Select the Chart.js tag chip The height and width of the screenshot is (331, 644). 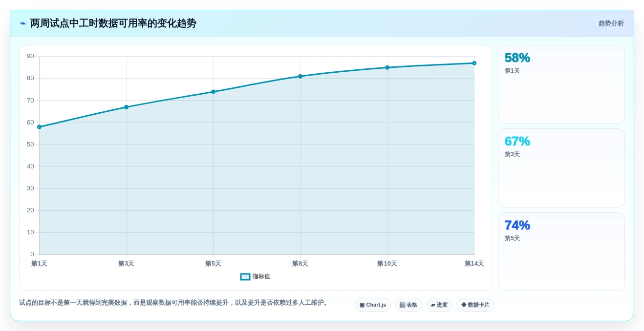(373, 305)
